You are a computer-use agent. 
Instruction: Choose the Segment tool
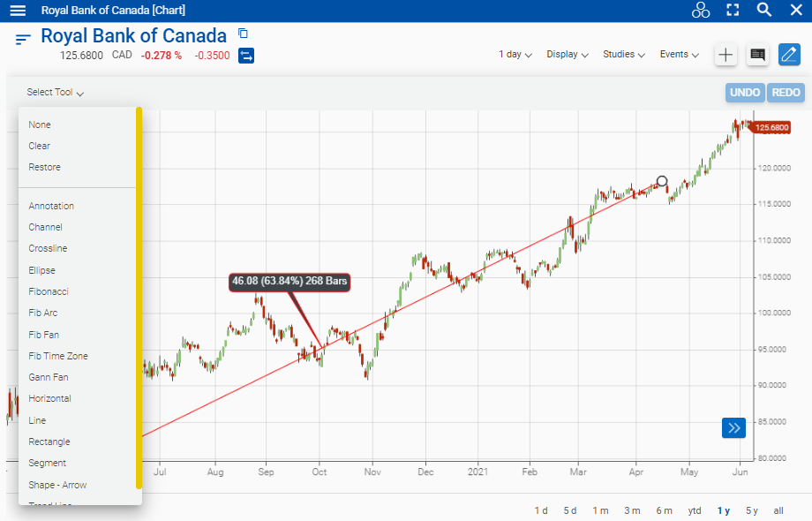click(x=77, y=463)
